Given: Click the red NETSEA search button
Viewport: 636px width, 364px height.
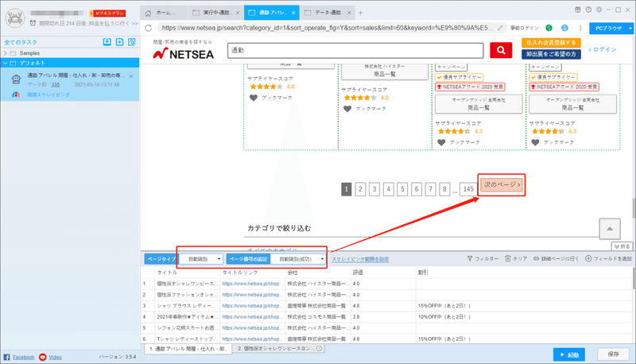Looking at the screenshot, I should click(x=501, y=50).
